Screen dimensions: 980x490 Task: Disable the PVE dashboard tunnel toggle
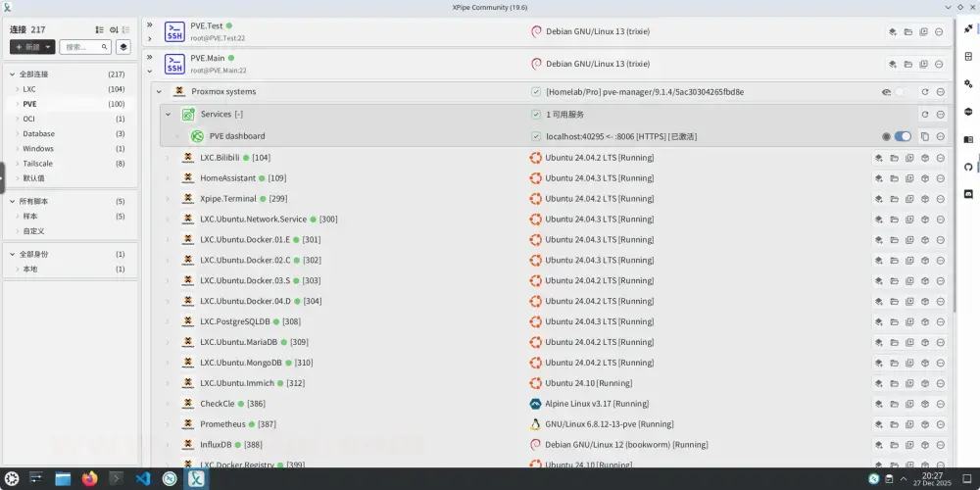pos(902,136)
